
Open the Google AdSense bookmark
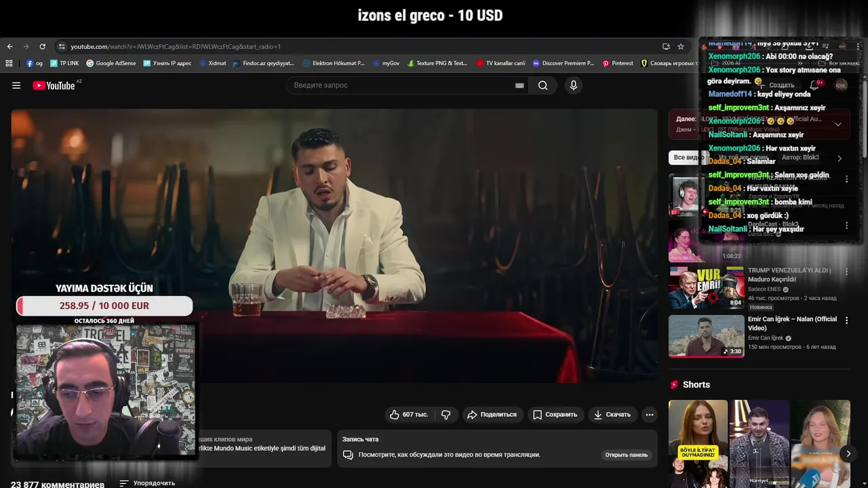click(111, 63)
